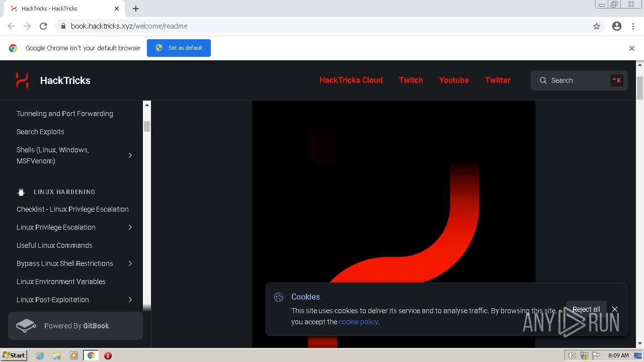
Task: Click the cookie icon in the banner
Action: 279,297
